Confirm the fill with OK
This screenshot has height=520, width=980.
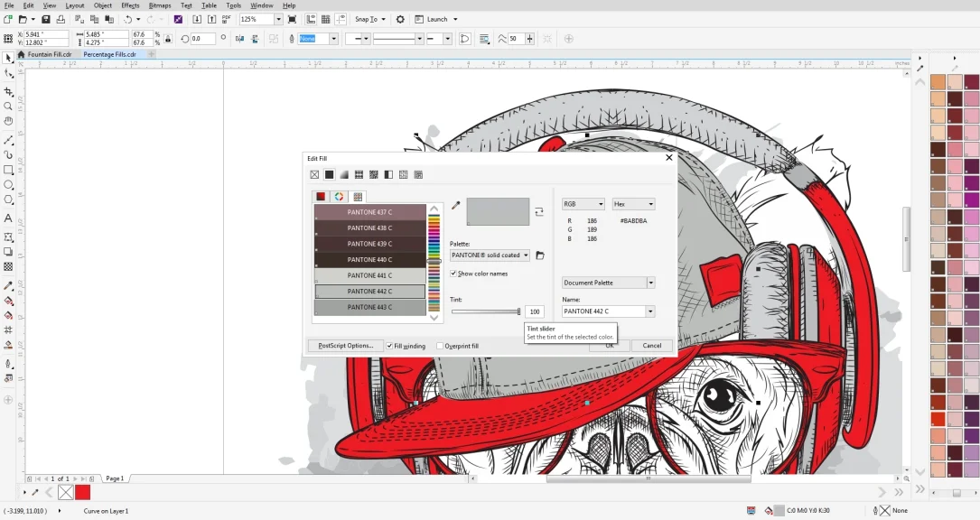[x=608, y=346]
